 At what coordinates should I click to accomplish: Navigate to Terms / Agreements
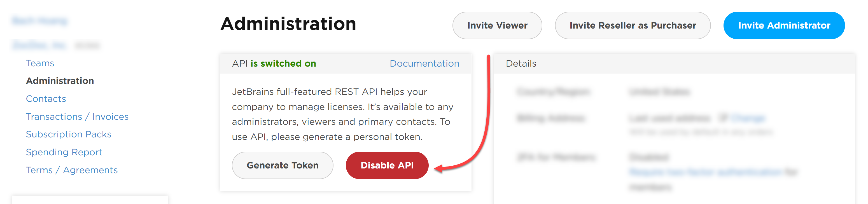pos(72,170)
